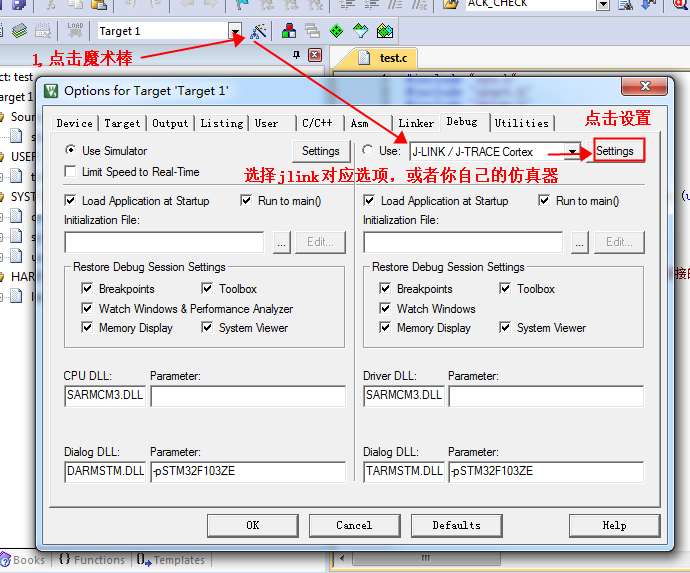690x573 pixels.
Task: Browse hardware-side initialization file with ... button
Action: pyautogui.click(x=580, y=242)
